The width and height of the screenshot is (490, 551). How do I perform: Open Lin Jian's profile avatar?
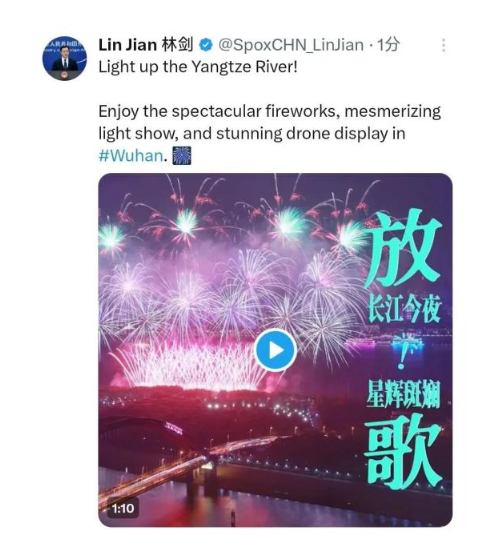tap(64, 58)
